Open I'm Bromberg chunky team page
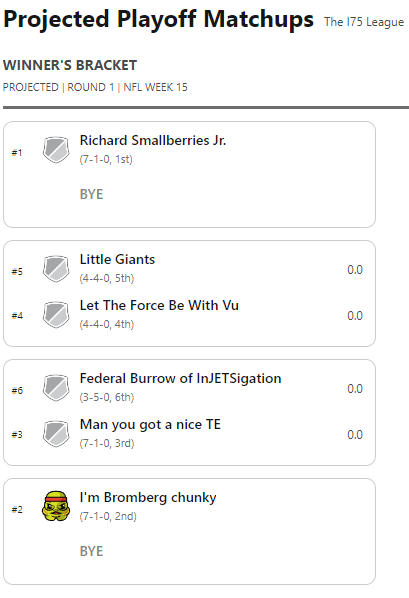 coord(148,498)
